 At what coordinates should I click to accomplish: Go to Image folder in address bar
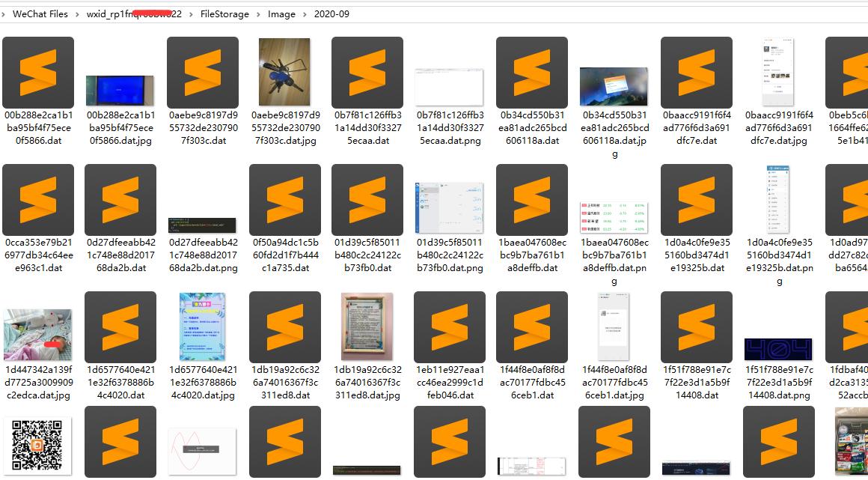(282, 14)
